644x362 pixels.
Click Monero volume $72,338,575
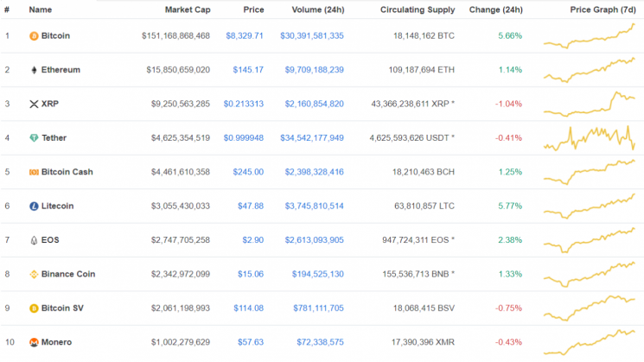point(321,343)
